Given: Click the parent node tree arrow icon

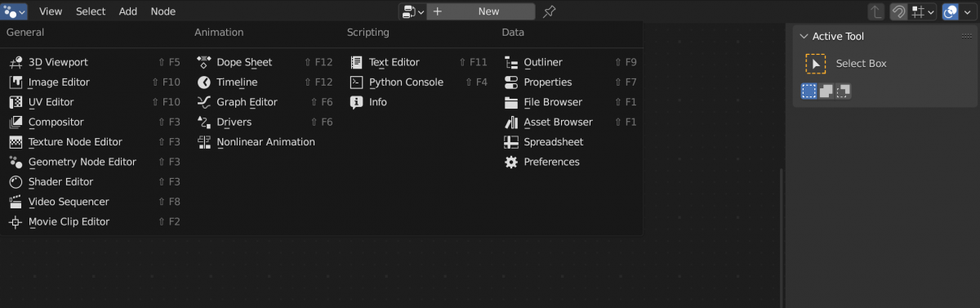Looking at the screenshot, I should click(x=875, y=11).
